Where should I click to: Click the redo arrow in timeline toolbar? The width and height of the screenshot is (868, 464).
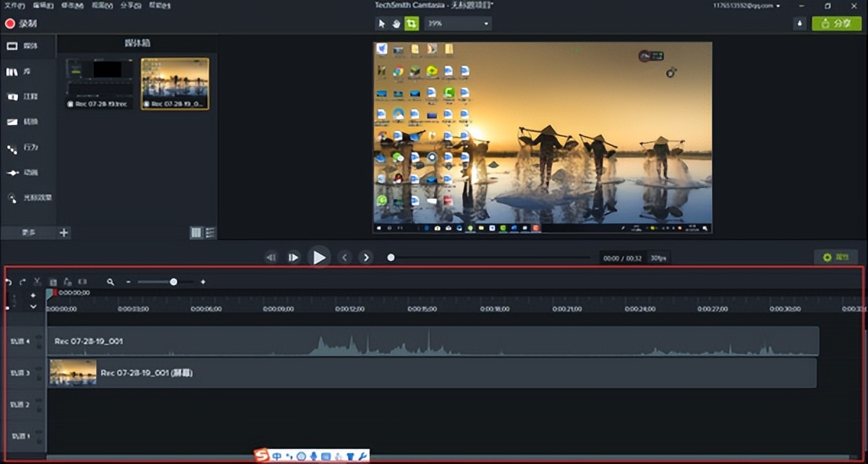[x=22, y=281]
